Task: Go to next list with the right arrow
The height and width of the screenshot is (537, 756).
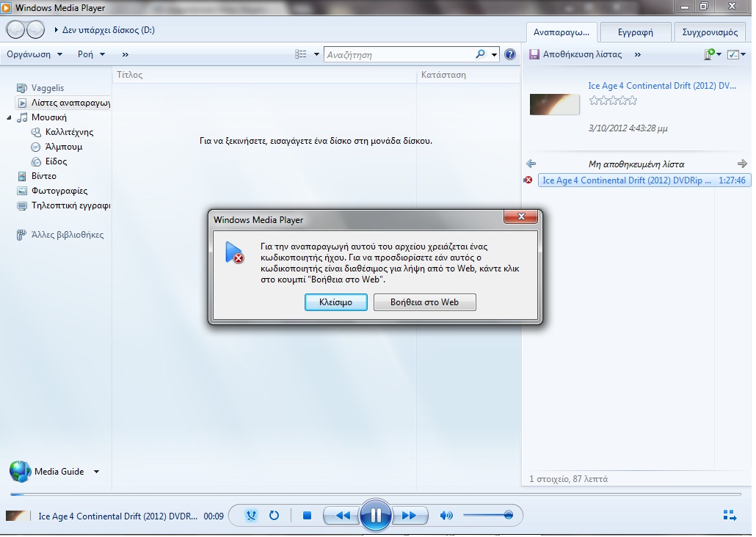Action: (742, 164)
